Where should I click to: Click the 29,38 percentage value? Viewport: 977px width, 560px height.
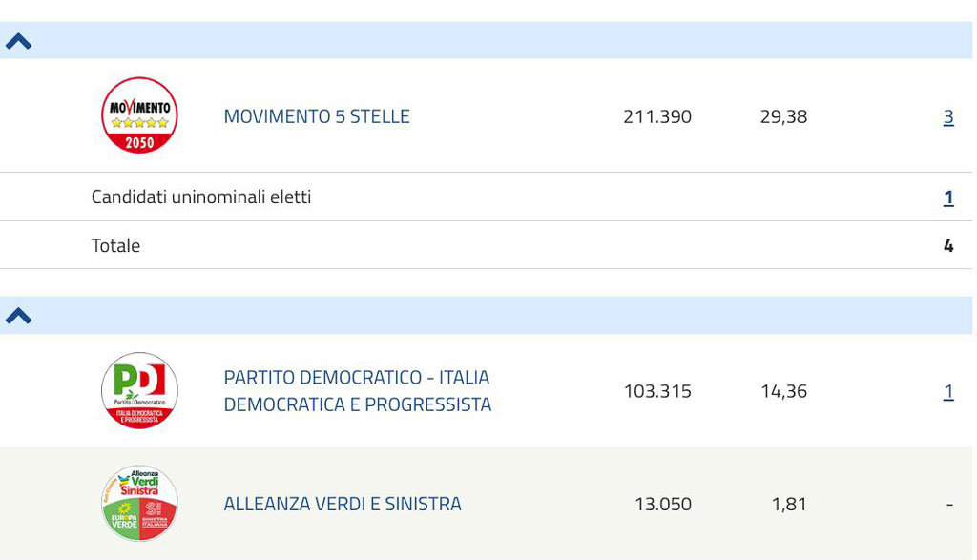click(x=784, y=116)
